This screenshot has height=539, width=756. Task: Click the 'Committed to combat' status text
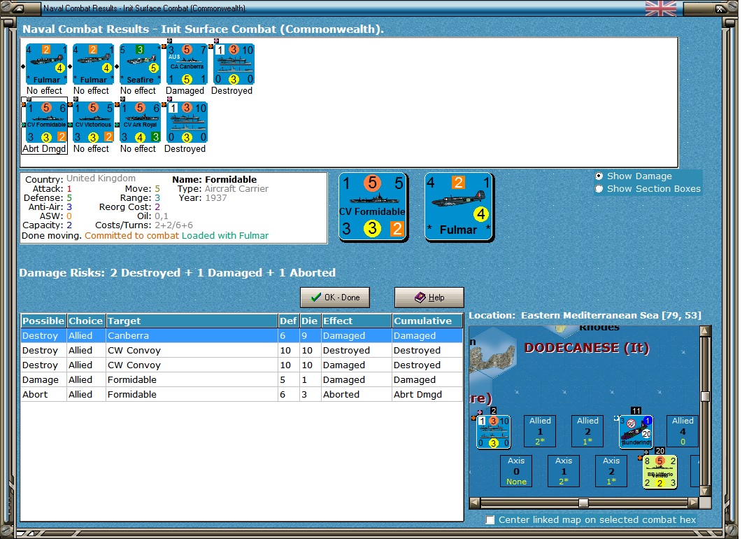tap(132, 235)
